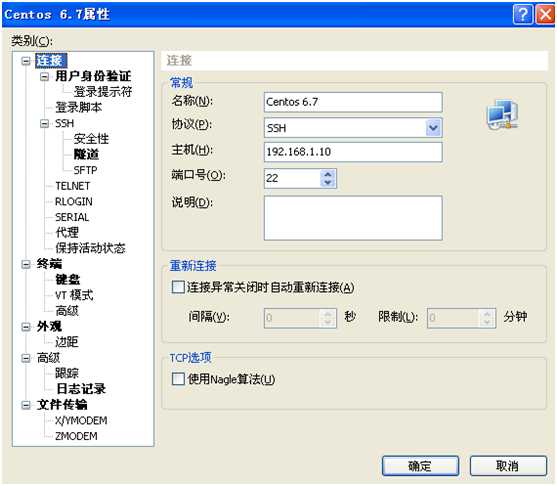Click the 确定 button
The image size is (557, 486).
[x=420, y=466]
